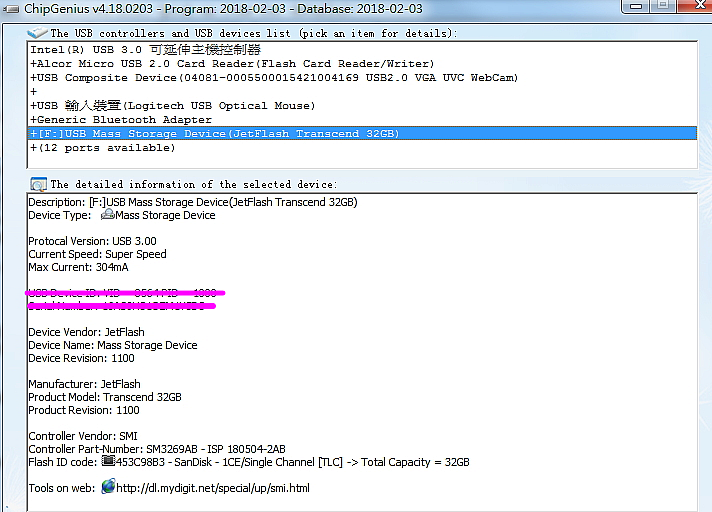Click the magnifier icon beside detailed information
Screen dimensions: 712x512
coord(38,184)
